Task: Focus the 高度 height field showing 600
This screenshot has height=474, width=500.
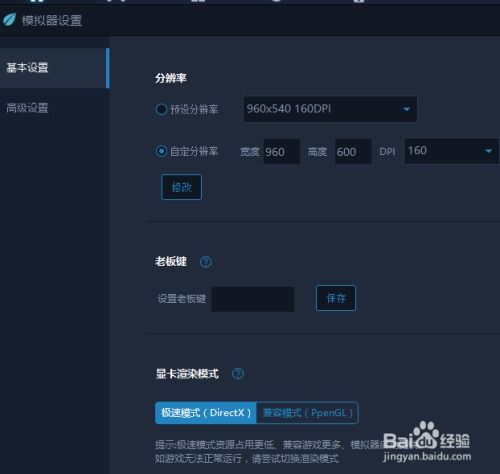Action: (353, 152)
